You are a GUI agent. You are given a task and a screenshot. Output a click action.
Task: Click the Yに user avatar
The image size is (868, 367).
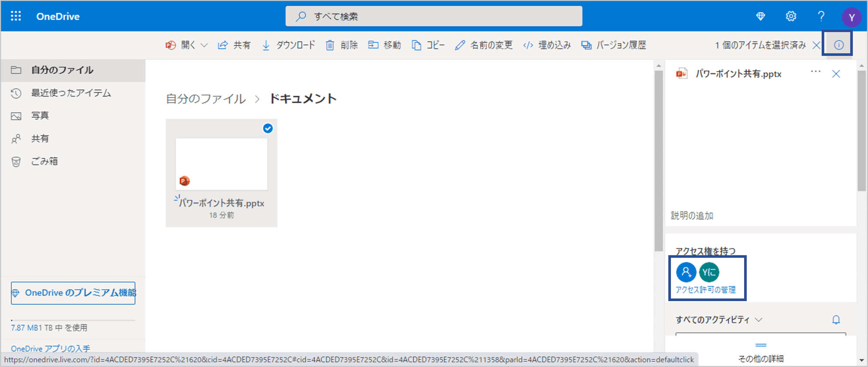tap(709, 272)
